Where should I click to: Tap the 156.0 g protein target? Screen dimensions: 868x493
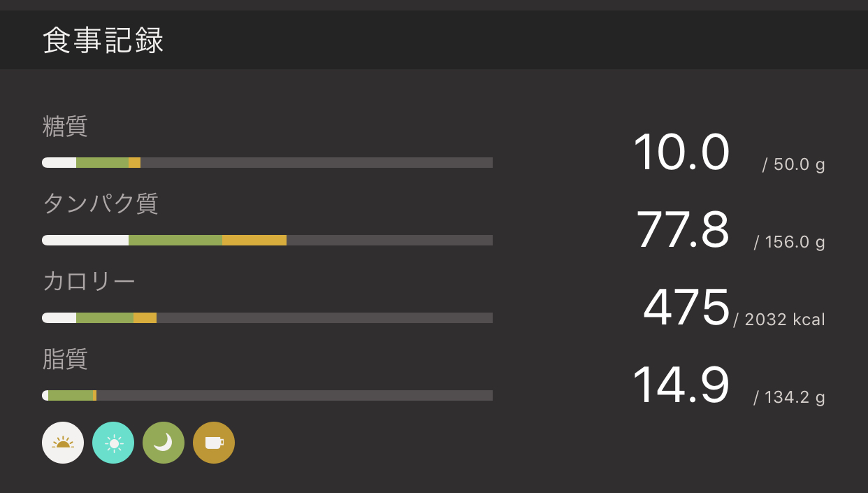coord(790,243)
